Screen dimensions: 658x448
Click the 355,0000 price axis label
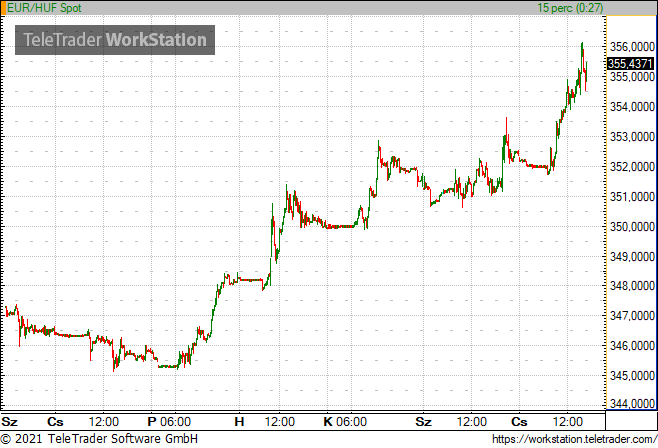click(632, 77)
